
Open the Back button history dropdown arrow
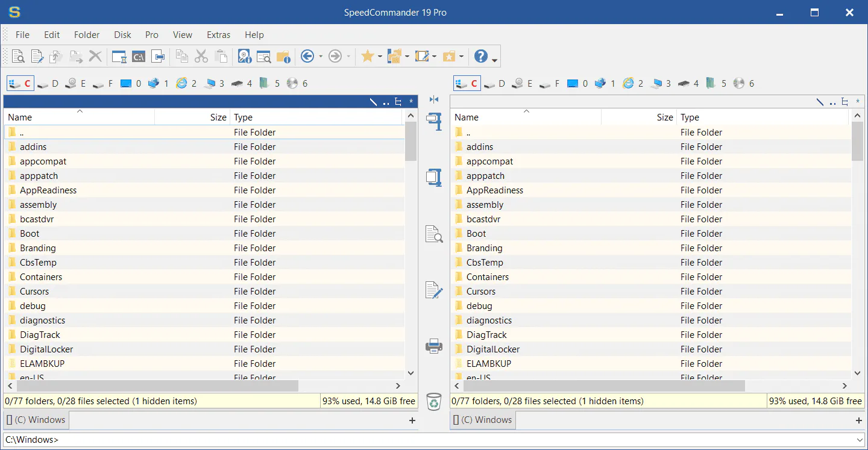(x=321, y=57)
